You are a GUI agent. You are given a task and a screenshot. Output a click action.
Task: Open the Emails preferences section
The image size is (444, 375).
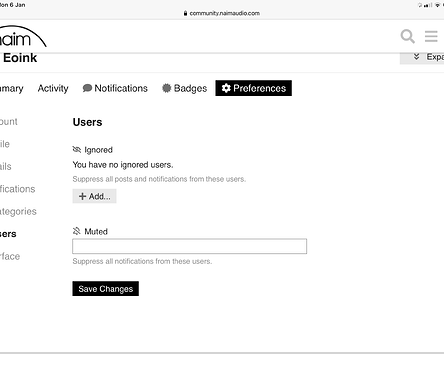point(6,166)
